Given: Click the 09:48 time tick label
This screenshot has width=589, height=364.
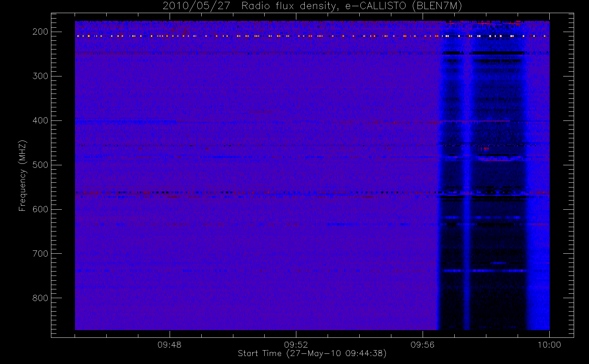Looking at the screenshot, I should pos(169,345).
